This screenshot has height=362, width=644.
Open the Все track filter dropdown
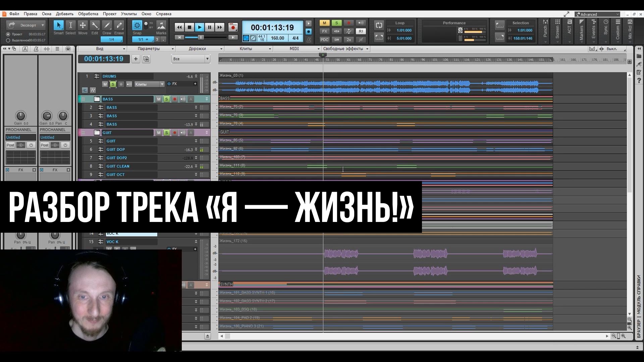[191, 59]
